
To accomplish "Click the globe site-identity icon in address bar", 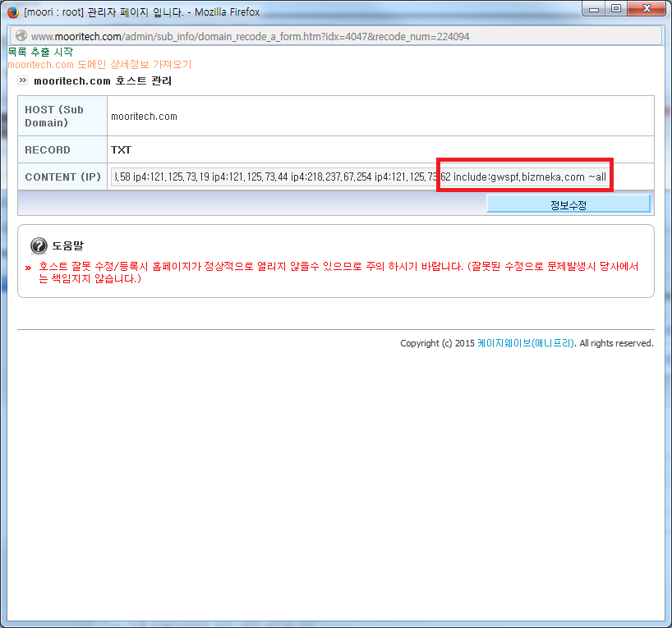I will [x=21, y=36].
